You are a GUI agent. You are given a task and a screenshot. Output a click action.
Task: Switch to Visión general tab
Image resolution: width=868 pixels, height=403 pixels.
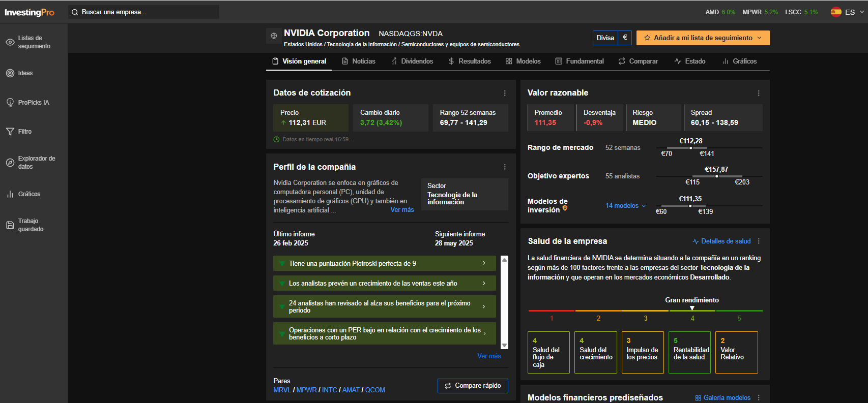pos(299,61)
